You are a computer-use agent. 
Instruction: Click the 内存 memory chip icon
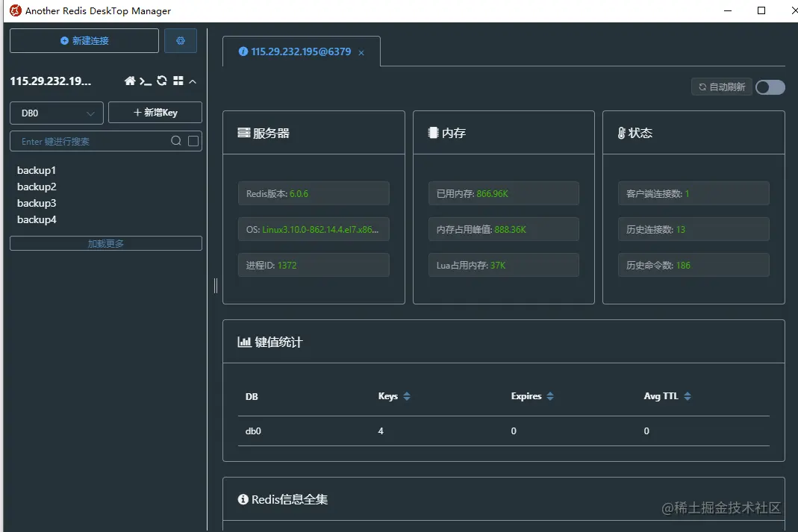433,133
